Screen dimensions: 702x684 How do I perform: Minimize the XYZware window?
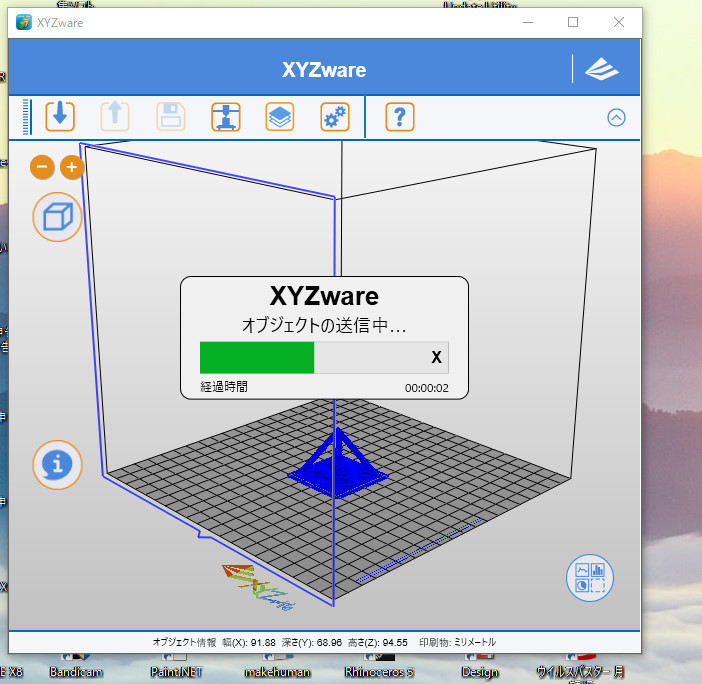point(528,22)
